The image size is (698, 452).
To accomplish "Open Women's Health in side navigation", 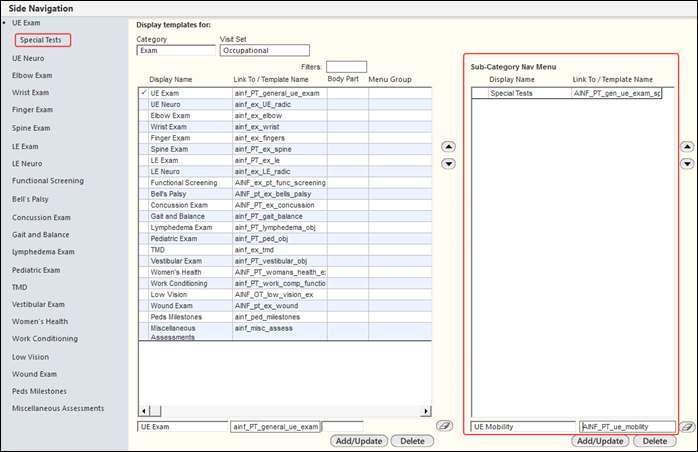I will tap(40, 322).
